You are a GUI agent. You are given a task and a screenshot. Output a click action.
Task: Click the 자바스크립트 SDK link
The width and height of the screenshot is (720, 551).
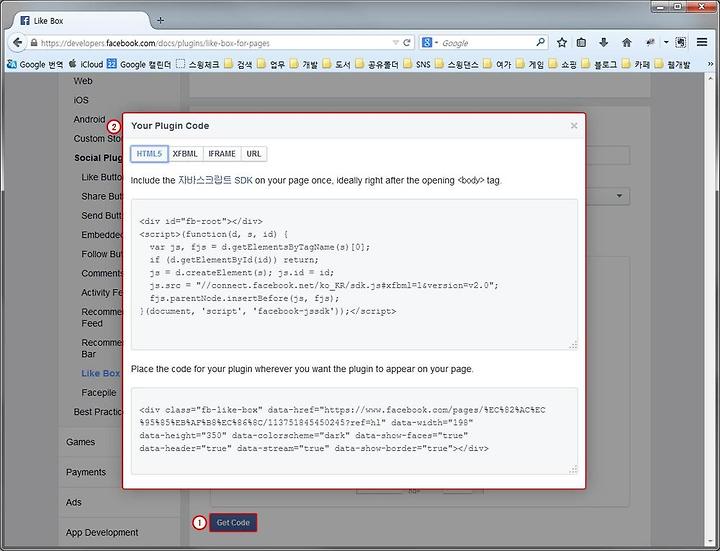click(x=215, y=180)
